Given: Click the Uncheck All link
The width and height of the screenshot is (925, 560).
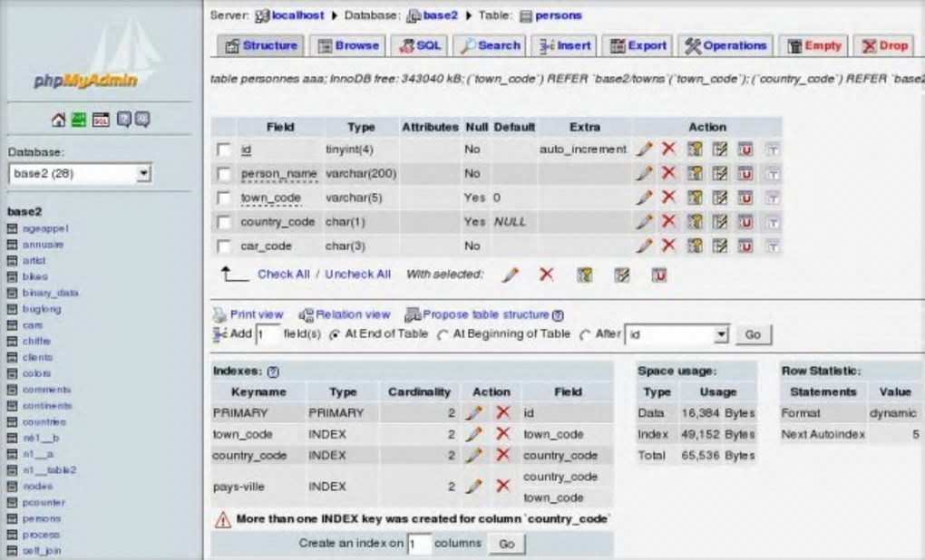Looking at the screenshot, I should (358, 275).
